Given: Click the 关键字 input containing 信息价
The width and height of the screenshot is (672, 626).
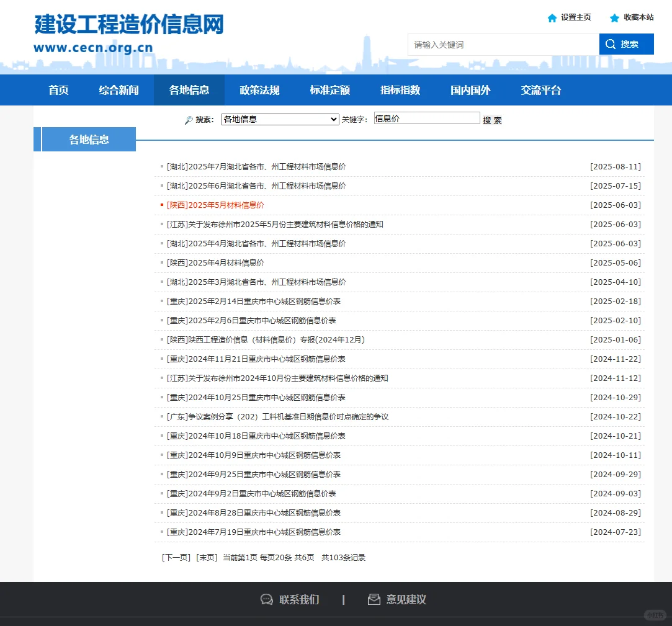Looking at the screenshot, I should (x=426, y=117).
